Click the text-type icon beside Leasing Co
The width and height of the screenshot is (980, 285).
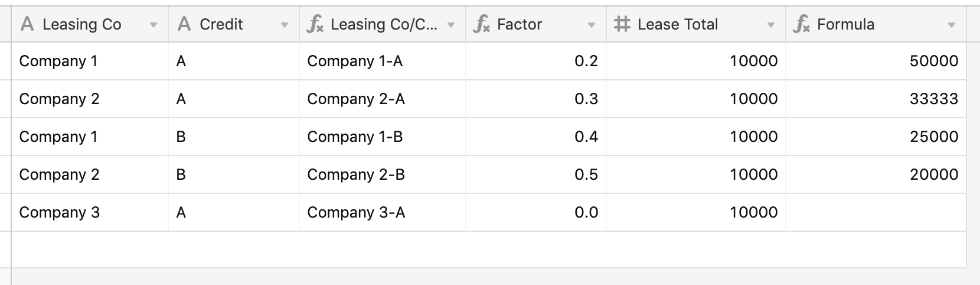tap(27, 24)
